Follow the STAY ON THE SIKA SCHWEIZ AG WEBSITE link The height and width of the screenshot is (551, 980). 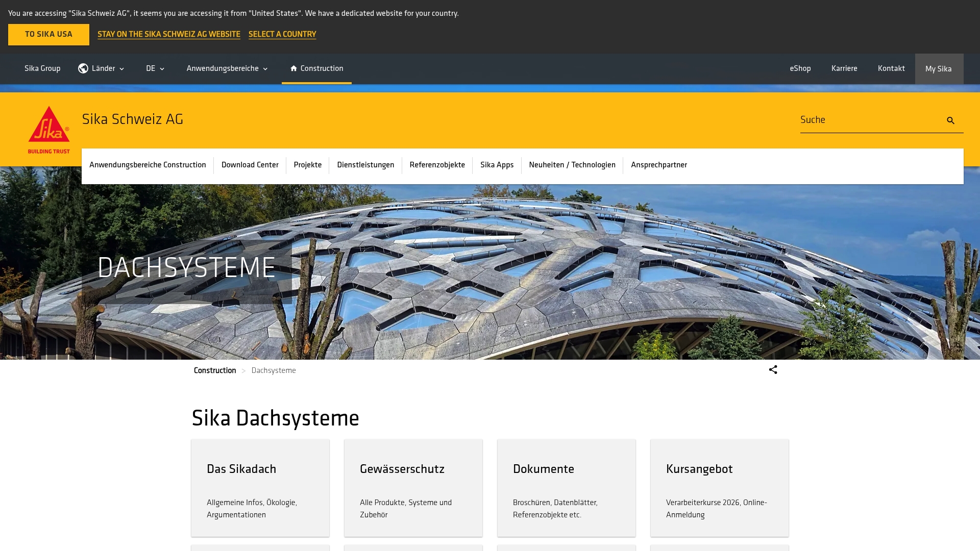click(x=168, y=34)
